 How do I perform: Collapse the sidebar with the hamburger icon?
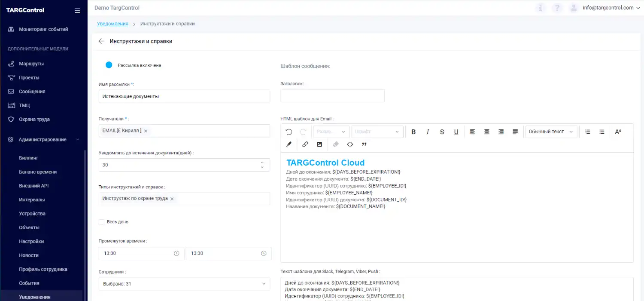(77, 10)
